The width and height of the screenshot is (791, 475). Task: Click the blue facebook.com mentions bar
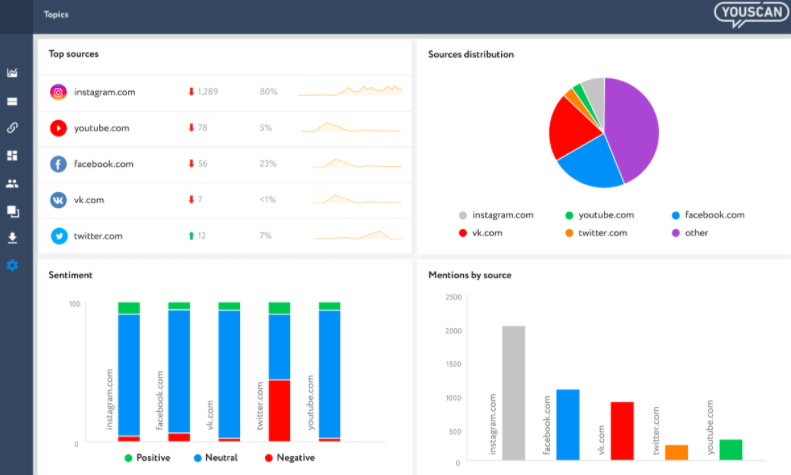pos(568,425)
